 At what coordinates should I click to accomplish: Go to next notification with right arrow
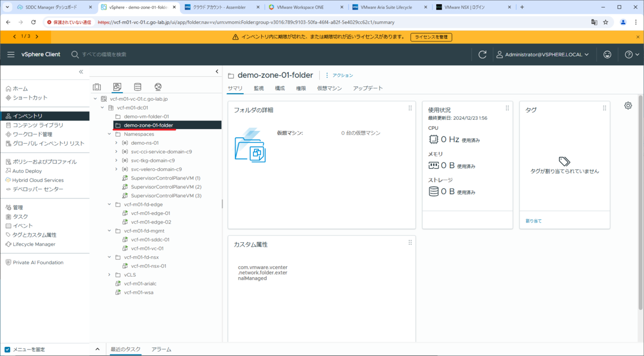(36, 36)
